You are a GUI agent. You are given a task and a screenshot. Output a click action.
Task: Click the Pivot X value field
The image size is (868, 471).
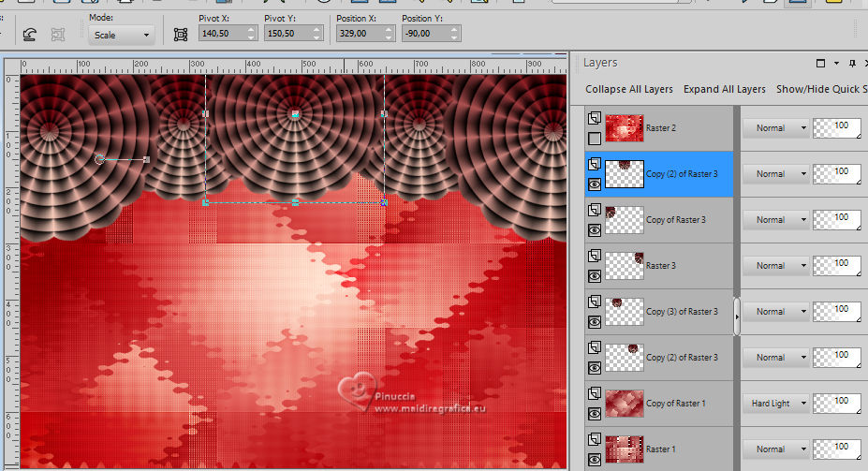(x=221, y=33)
